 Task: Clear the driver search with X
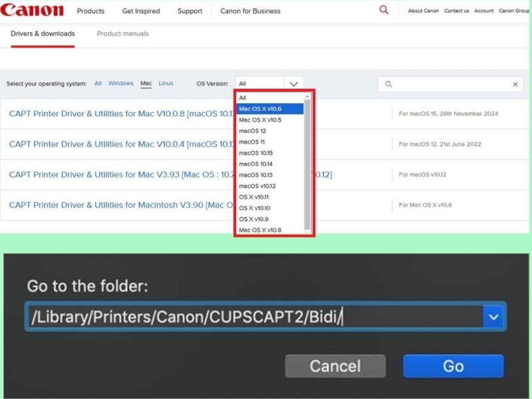(x=515, y=84)
